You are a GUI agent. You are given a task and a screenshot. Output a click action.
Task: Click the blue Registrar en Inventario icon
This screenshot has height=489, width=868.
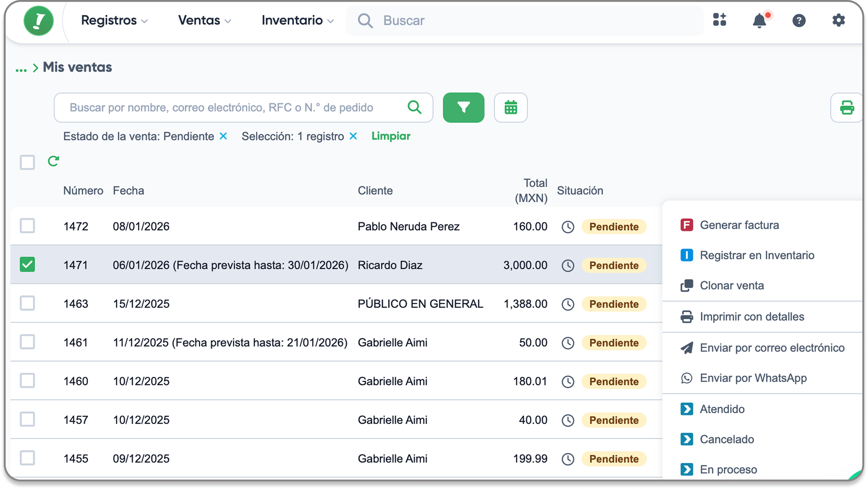click(687, 255)
